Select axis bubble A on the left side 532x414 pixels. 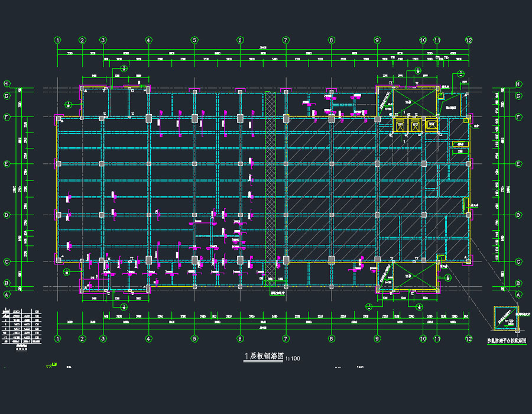pyautogui.click(x=7, y=294)
